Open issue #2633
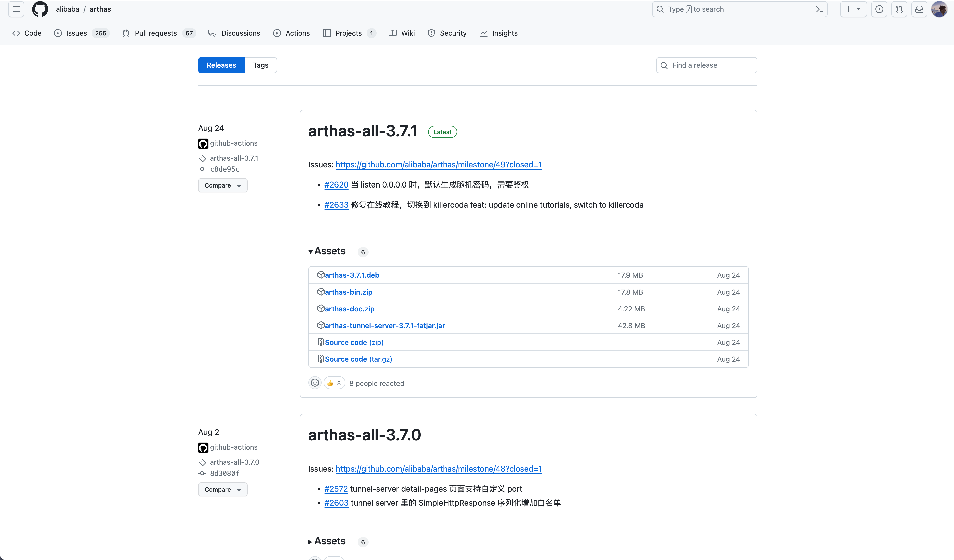The width and height of the screenshot is (954, 560). (336, 205)
